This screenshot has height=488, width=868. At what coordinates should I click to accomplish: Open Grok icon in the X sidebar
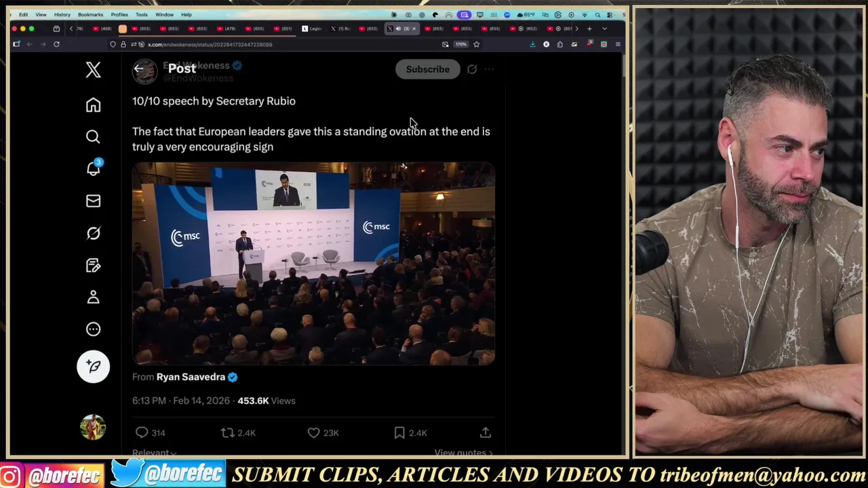(x=93, y=233)
